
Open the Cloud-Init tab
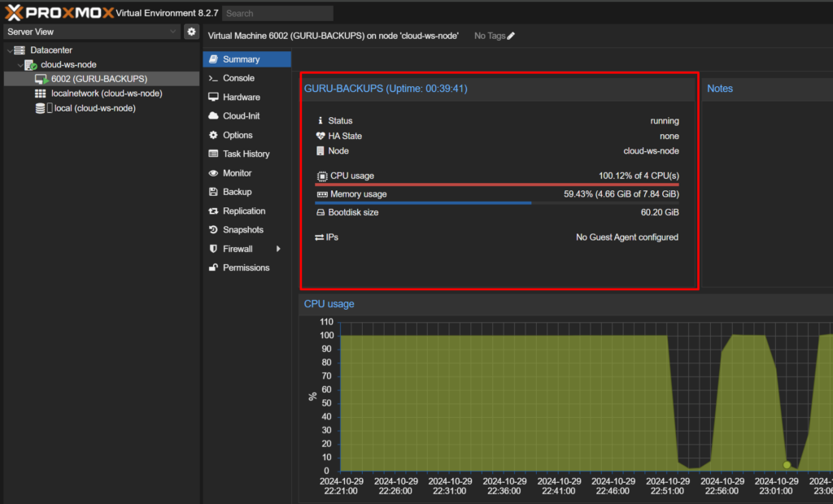coord(247,115)
